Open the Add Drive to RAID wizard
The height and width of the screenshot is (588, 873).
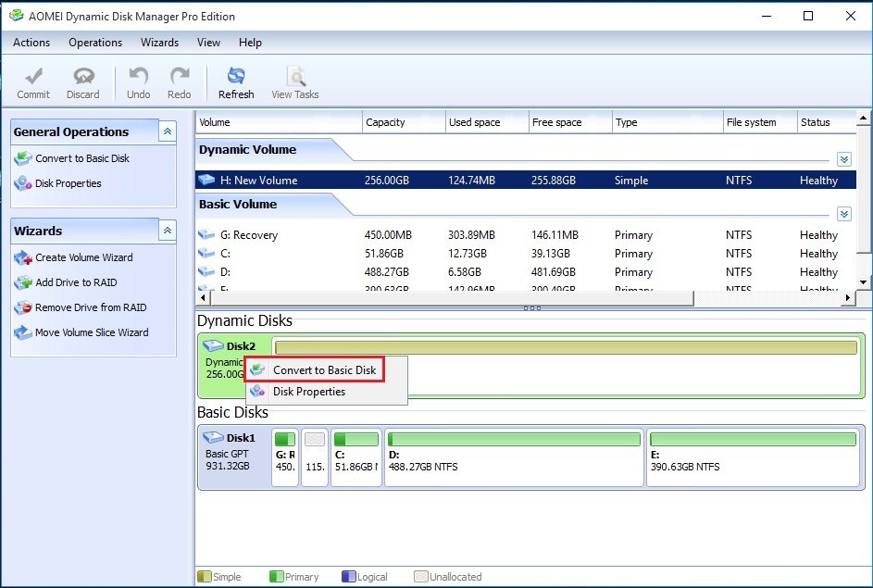76,282
